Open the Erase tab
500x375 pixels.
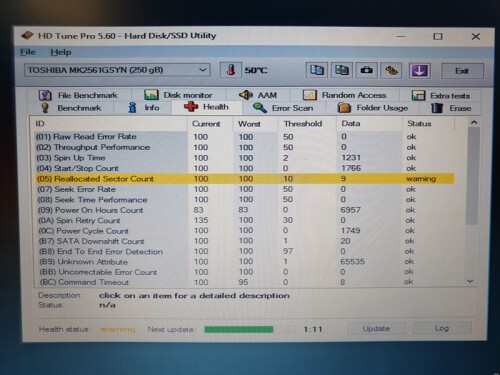click(x=451, y=108)
